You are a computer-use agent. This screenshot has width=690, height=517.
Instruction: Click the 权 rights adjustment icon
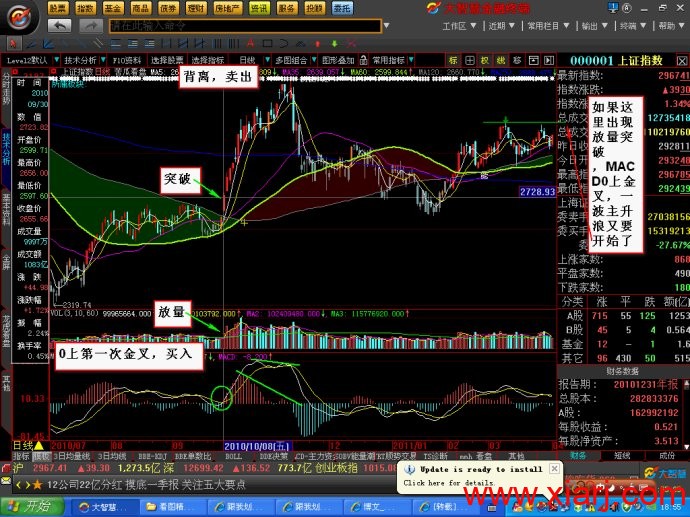coord(485,60)
